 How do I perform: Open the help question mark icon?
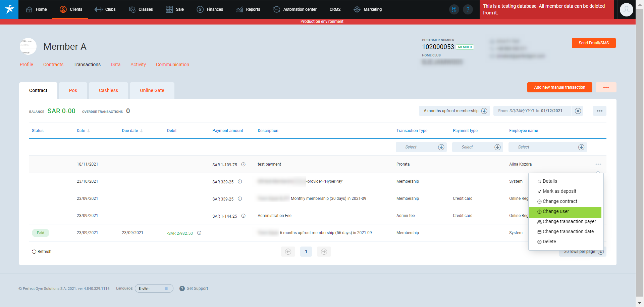coord(468,9)
